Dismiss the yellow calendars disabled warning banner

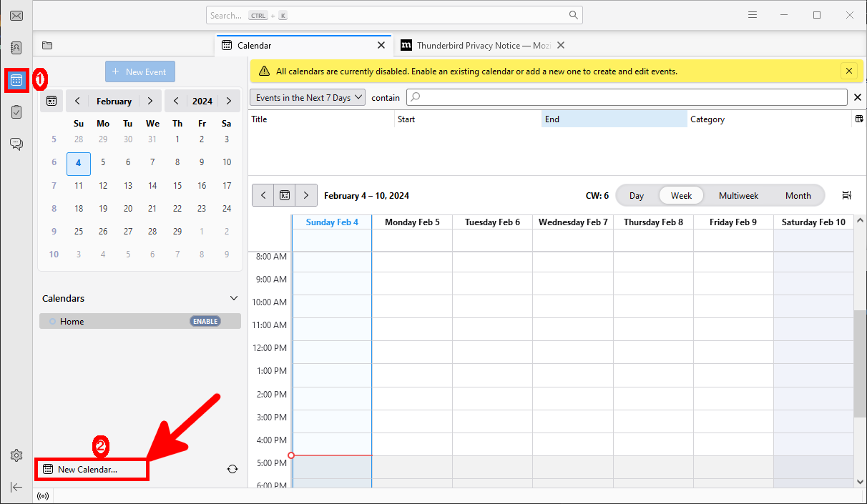[x=848, y=71]
